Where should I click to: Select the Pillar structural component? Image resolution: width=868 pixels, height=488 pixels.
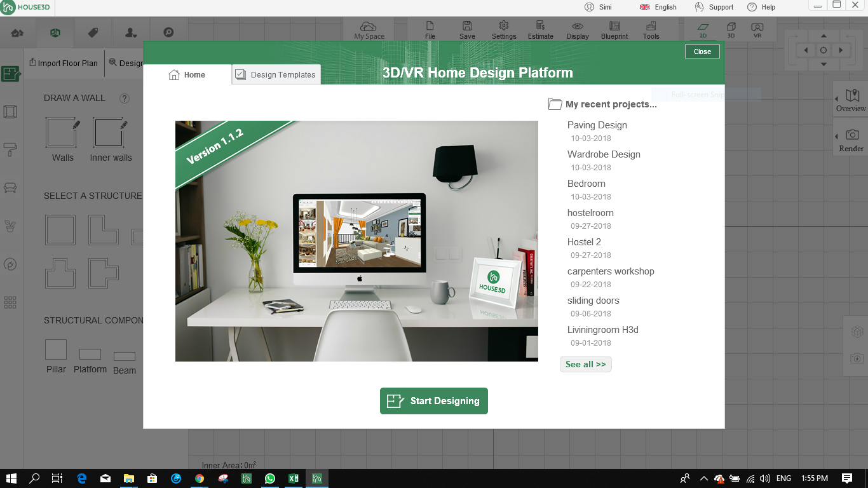(x=56, y=356)
